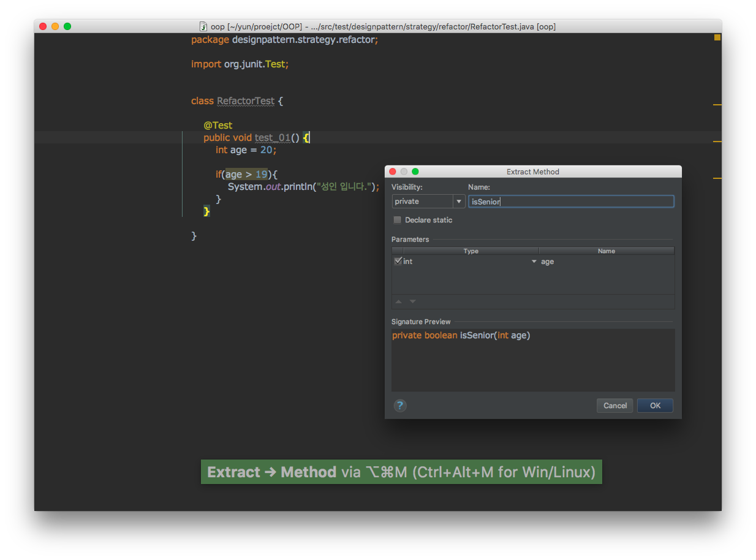
Task: Click the System.out.println statement
Action: [304, 187]
